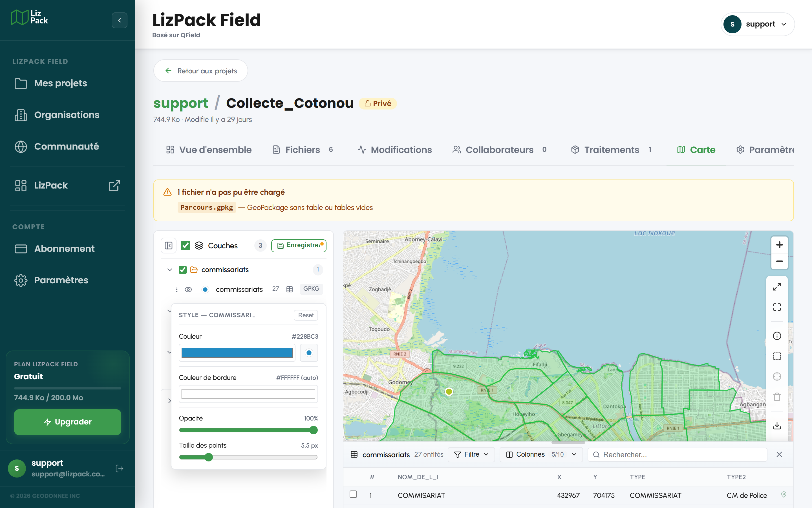Reset the commissariats style
Viewport: 812px width, 508px height.
pos(306,315)
